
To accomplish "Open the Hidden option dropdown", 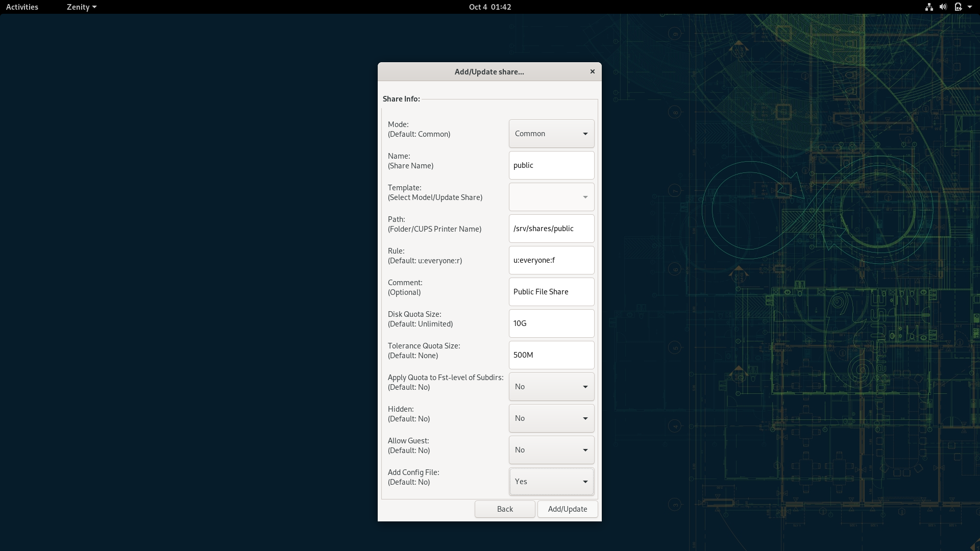I will (551, 418).
